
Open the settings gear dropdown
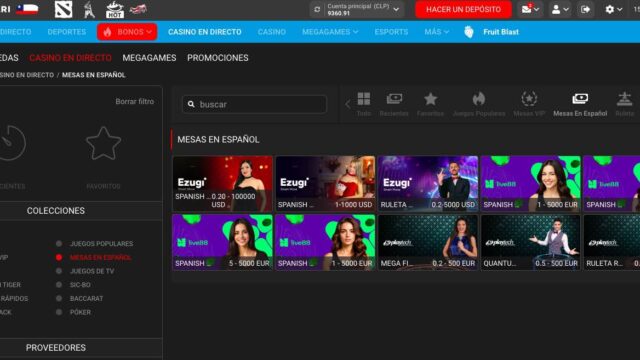pyautogui.click(x=613, y=9)
